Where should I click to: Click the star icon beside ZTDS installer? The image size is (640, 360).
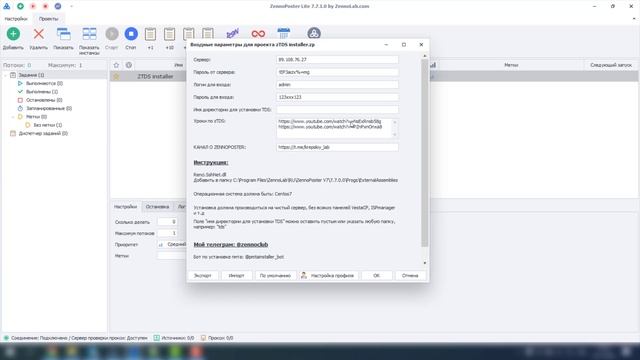[x=116, y=76]
